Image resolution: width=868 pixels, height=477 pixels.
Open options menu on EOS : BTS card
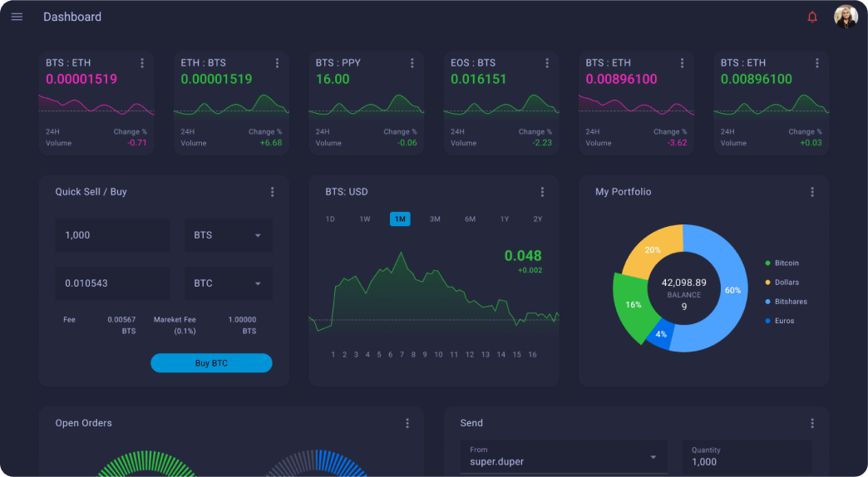click(547, 63)
